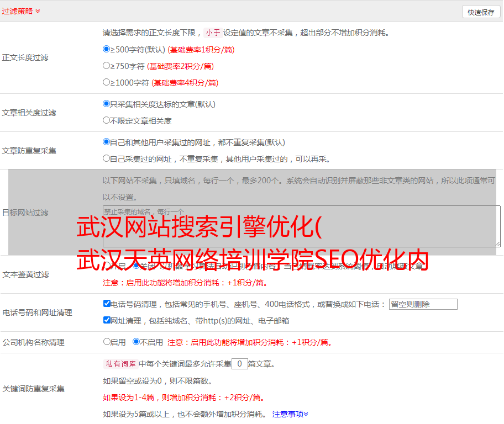Toggle the 网址清理 checkbox
The width and height of the screenshot is (504, 424).
tap(107, 320)
